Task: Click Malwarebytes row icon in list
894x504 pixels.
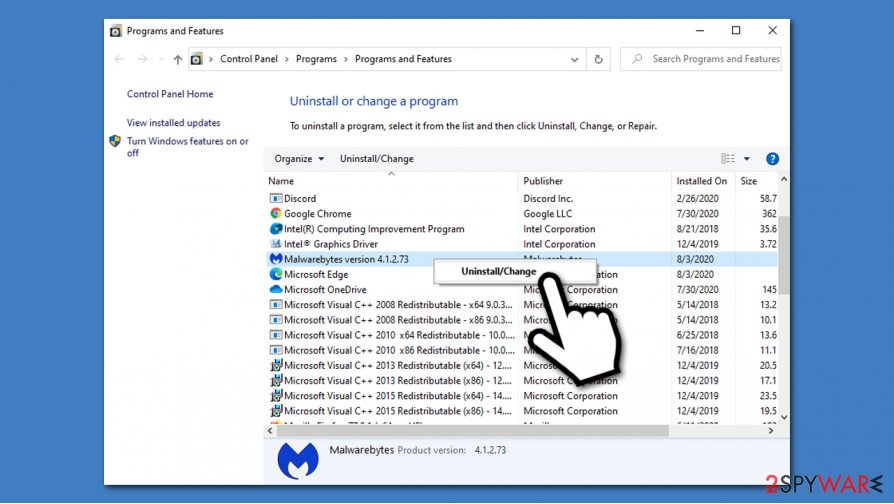Action: [x=276, y=259]
